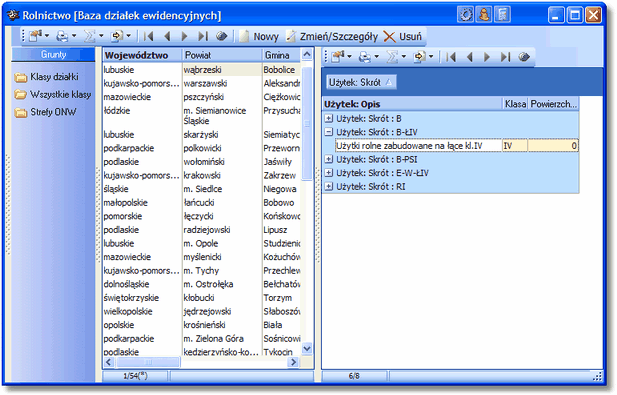617x395 pixels.
Task: Collapse the Użytek: Skrót : B-ŁIV group
Action: [x=329, y=132]
